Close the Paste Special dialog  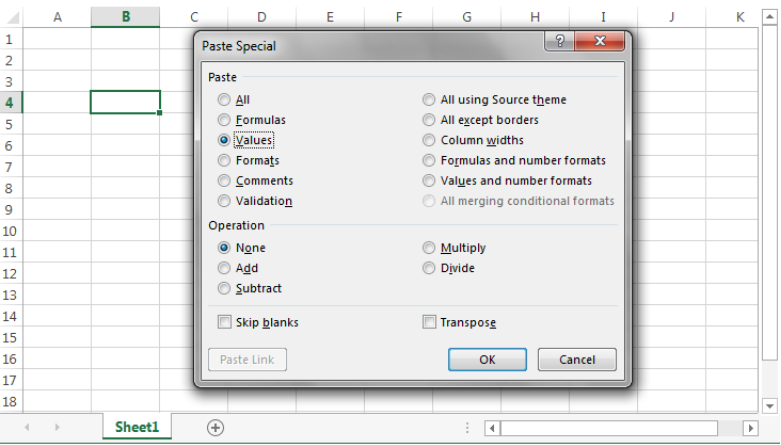click(x=599, y=41)
